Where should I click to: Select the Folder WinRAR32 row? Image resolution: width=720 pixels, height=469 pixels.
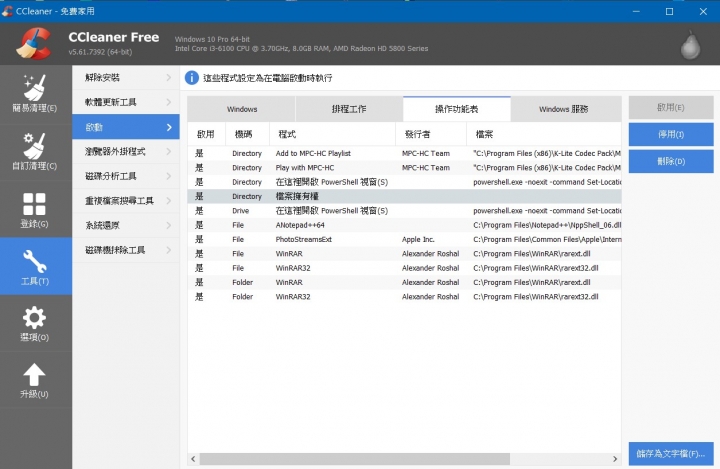404,297
